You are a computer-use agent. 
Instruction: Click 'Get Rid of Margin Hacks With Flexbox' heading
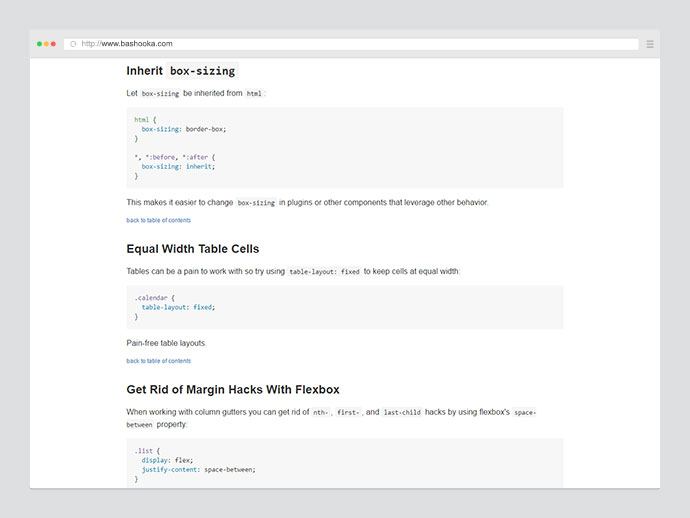point(233,389)
